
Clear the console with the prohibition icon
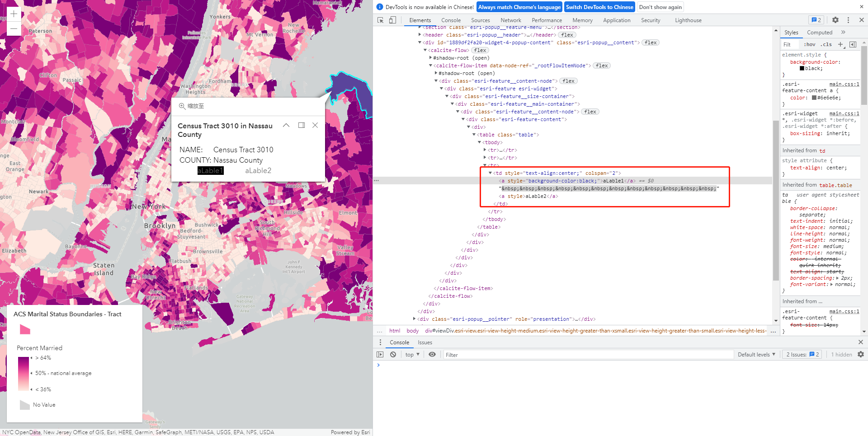[393, 354]
